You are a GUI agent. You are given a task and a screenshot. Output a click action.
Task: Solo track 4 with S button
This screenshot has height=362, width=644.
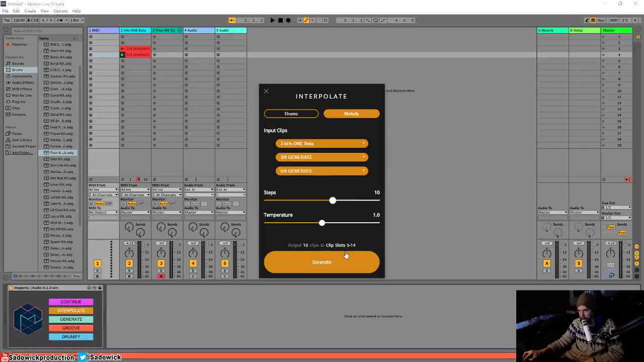click(x=193, y=271)
